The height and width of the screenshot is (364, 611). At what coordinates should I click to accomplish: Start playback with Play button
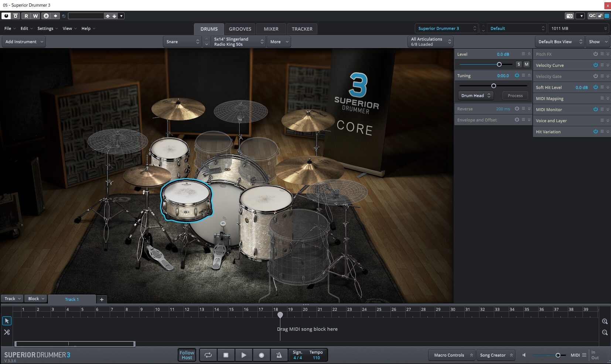point(243,355)
